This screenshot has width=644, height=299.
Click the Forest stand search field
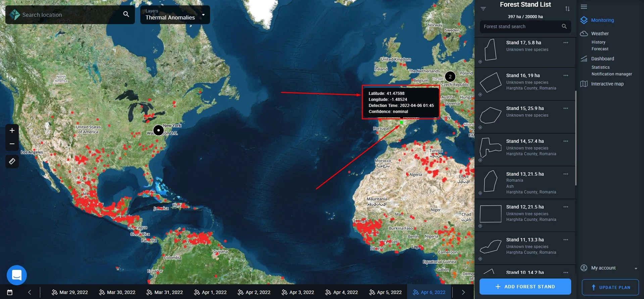(x=520, y=26)
